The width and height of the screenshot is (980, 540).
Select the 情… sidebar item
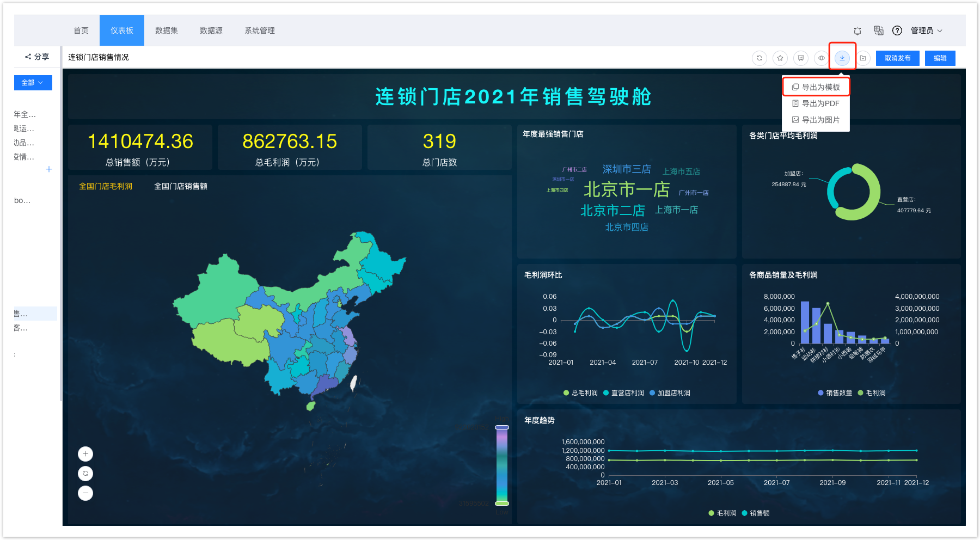coord(24,157)
